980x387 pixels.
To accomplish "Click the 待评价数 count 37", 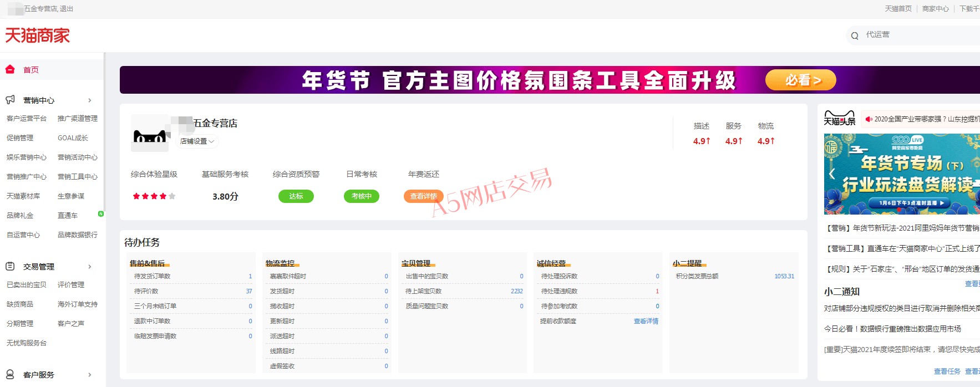I will (249, 291).
